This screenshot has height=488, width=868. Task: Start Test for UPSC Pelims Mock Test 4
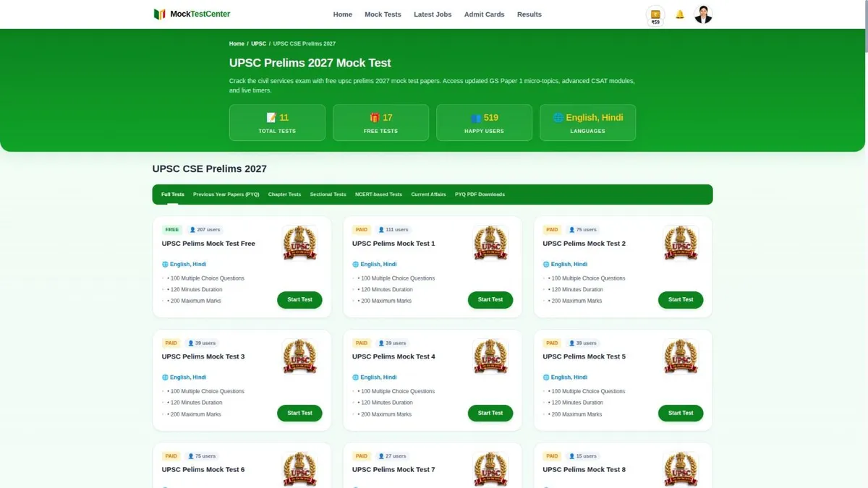point(490,414)
